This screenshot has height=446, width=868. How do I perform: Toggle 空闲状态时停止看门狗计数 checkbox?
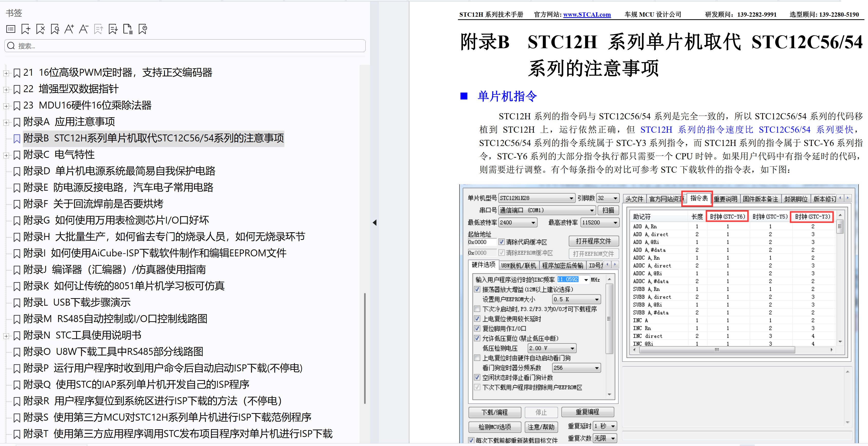click(477, 377)
